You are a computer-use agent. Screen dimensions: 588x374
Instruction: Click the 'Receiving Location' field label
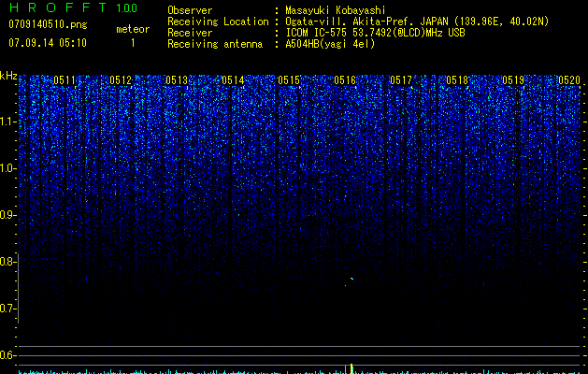[x=218, y=22]
